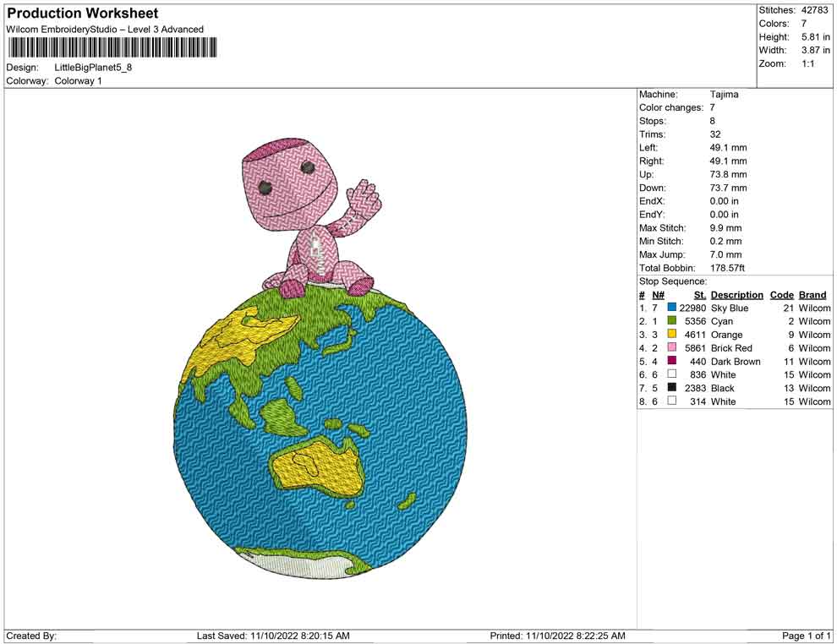Pick the yellow Orange thread swatch
Screen dimensions: 837x644
pos(671,335)
